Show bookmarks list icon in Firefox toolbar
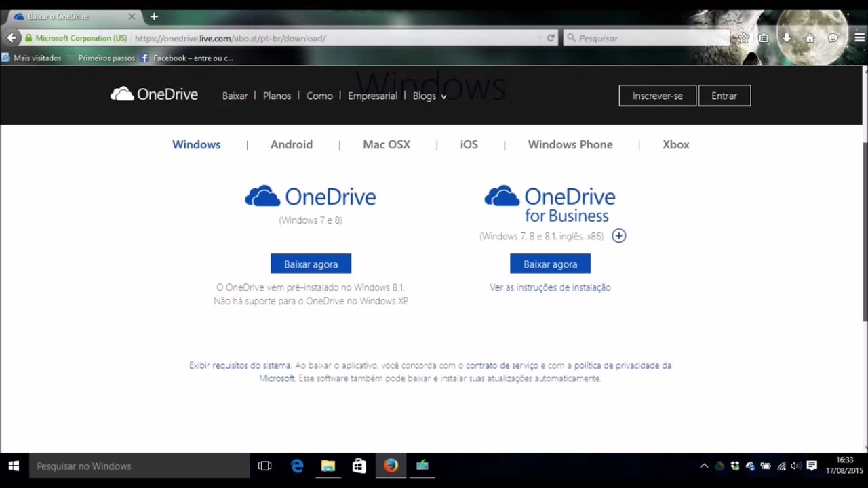868x488 pixels. pyautogui.click(x=764, y=38)
